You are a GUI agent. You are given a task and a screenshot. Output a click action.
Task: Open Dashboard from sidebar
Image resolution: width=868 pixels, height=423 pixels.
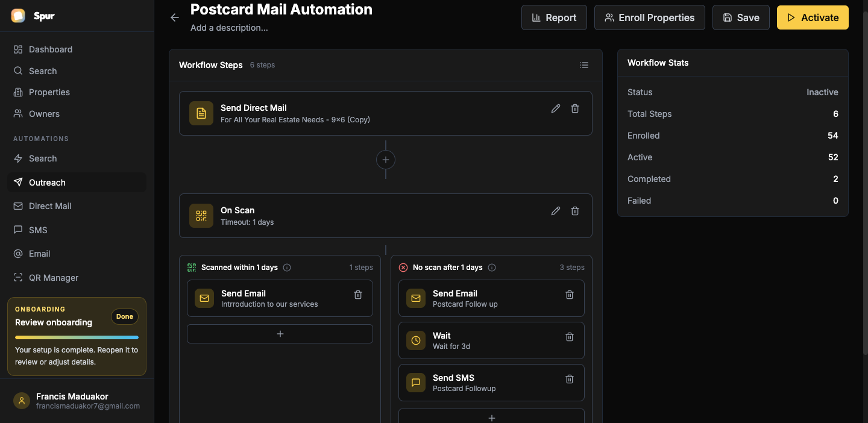77,49
